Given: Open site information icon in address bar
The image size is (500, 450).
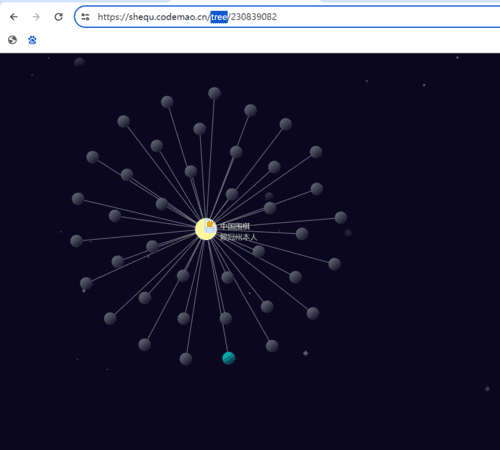Looking at the screenshot, I should 85,17.
